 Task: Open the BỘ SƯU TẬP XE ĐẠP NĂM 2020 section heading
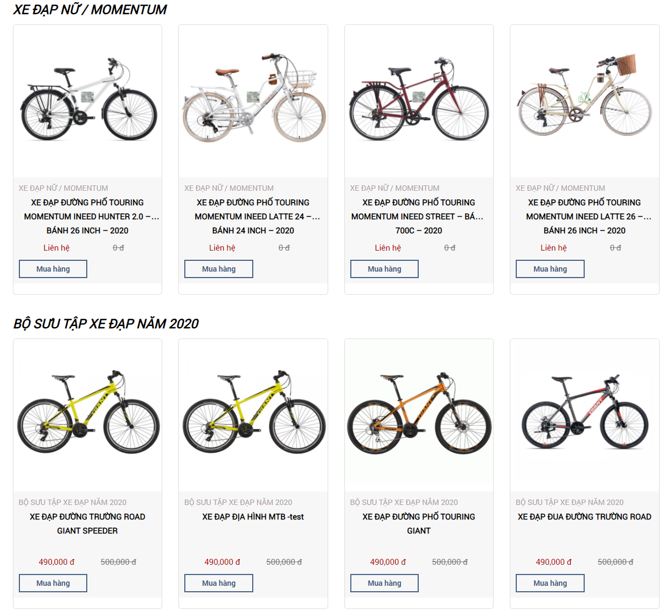pyautogui.click(x=106, y=324)
